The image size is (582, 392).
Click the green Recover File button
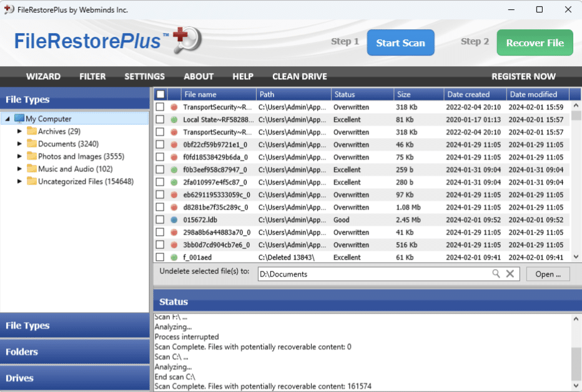tap(535, 42)
